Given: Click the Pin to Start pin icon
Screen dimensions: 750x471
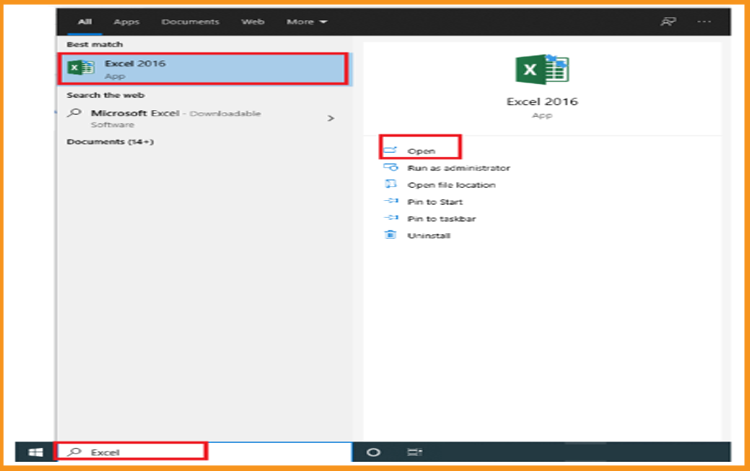Looking at the screenshot, I should pyautogui.click(x=391, y=201).
